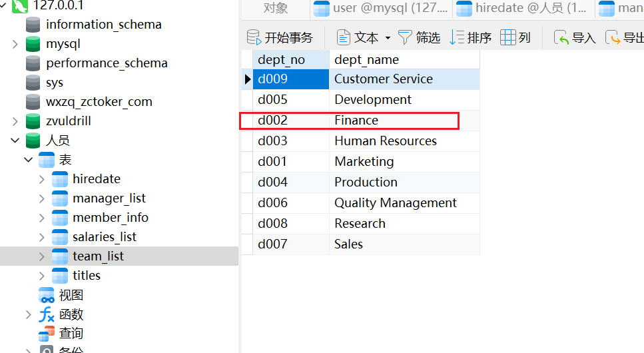The width and height of the screenshot is (644, 353).
Task: Click the 127.0.0.1 connection icon
Action: 20,6
